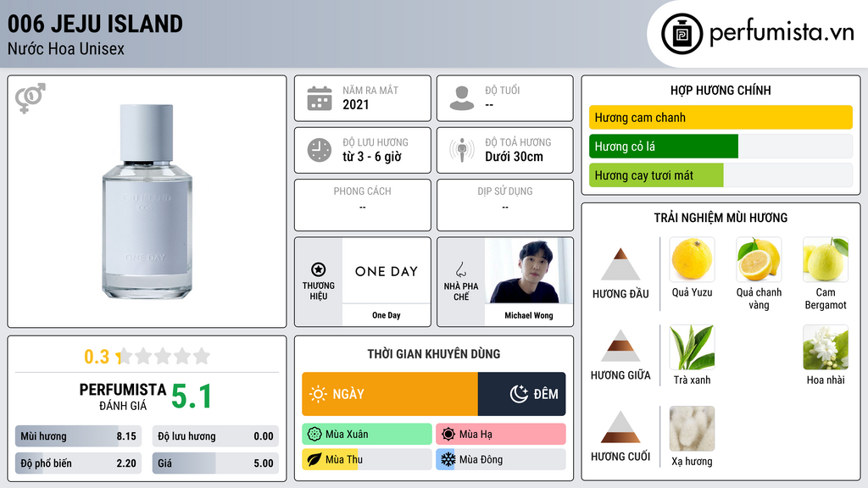Click the unisex gender symbol icon
The image size is (868, 488).
pos(30,97)
